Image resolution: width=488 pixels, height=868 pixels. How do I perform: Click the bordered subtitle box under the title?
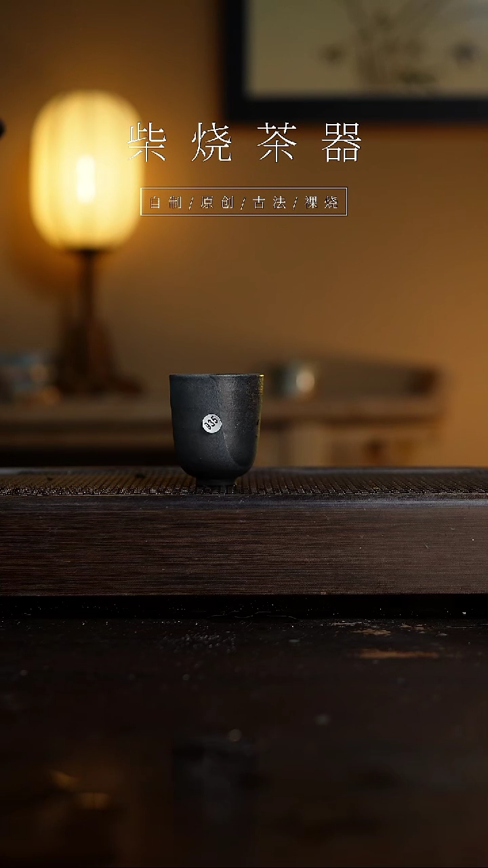244,202
